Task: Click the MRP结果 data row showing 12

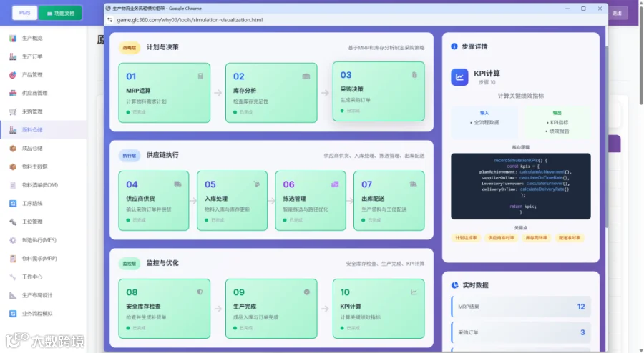Action: pyautogui.click(x=521, y=307)
